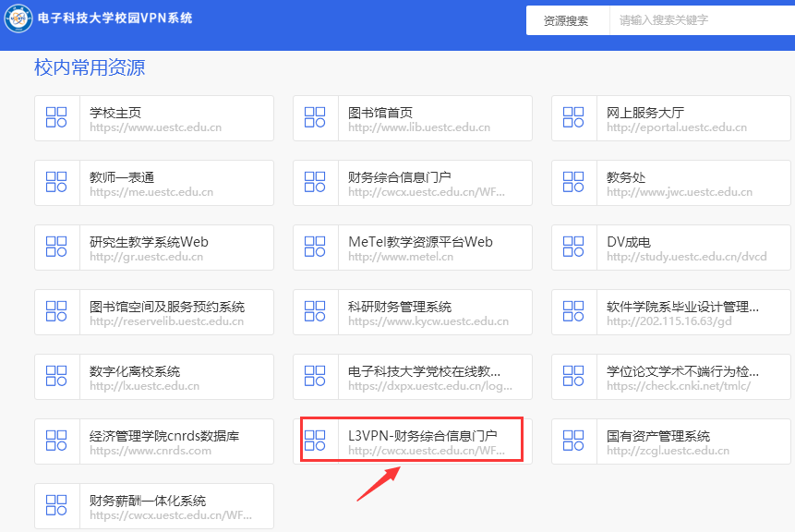Click the grid icon for 科研财务管理系统
Image resolution: width=795 pixels, height=532 pixels.
pos(314,311)
